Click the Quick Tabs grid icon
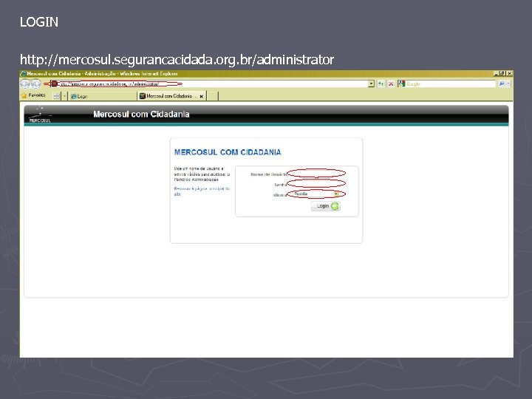Image resolution: width=532 pixels, height=399 pixels. pyautogui.click(x=57, y=96)
